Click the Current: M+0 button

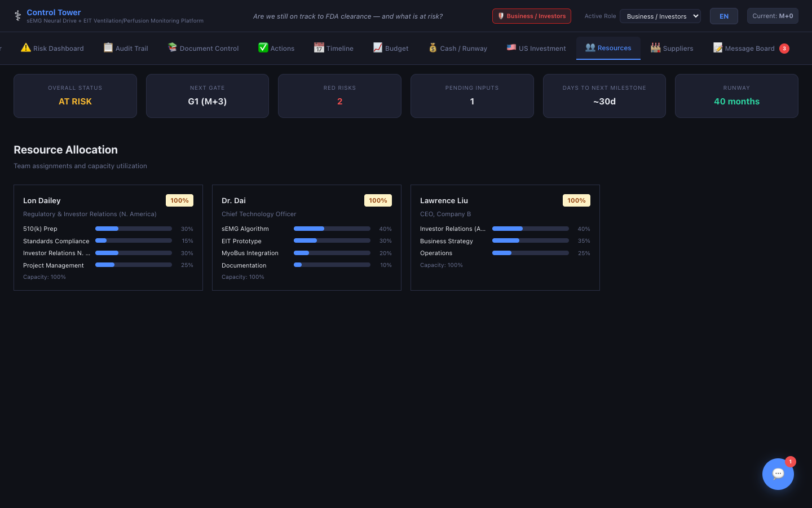pyautogui.click(x=773, y=16)
